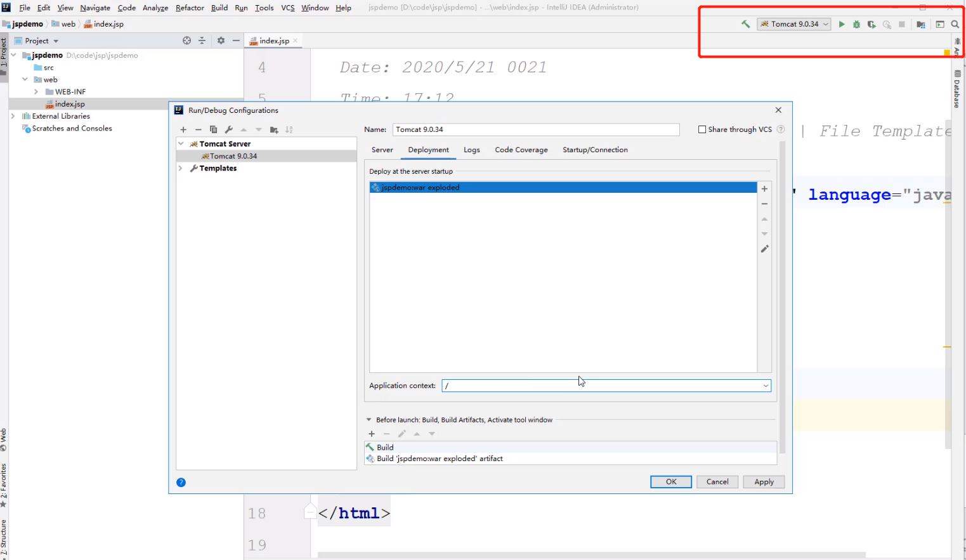Collapse jspdemo project root node
This screenshot has height=560, width=966.
[13, 55]
